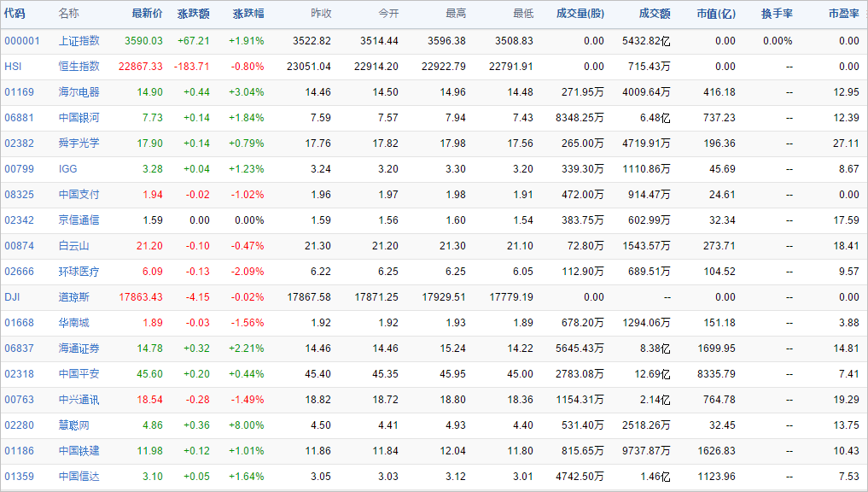The image size is (868, 492).
Task: Select 海尔电器 change percent +3.04%
Action: click(247, 92)
